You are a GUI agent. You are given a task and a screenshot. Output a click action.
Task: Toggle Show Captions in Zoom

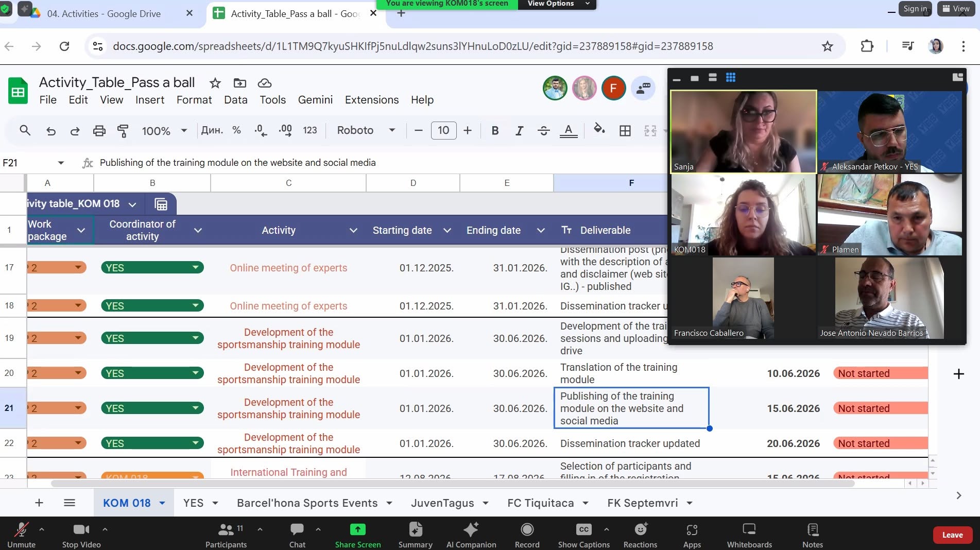583,535
